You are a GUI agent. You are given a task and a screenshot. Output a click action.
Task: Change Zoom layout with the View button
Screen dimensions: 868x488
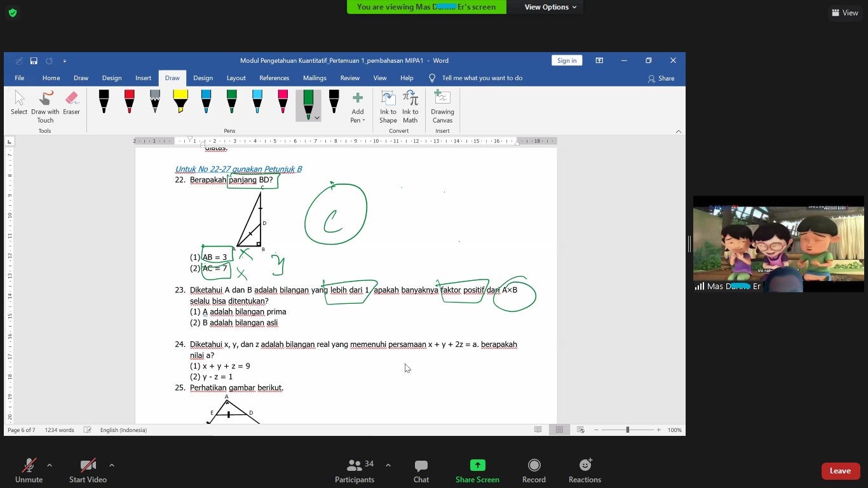[844, 13]
